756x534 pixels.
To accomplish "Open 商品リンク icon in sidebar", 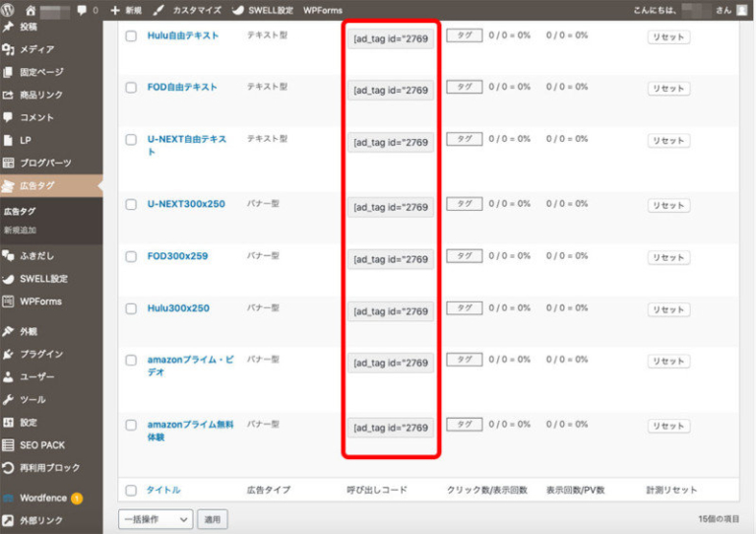I will tap(8, 95).
